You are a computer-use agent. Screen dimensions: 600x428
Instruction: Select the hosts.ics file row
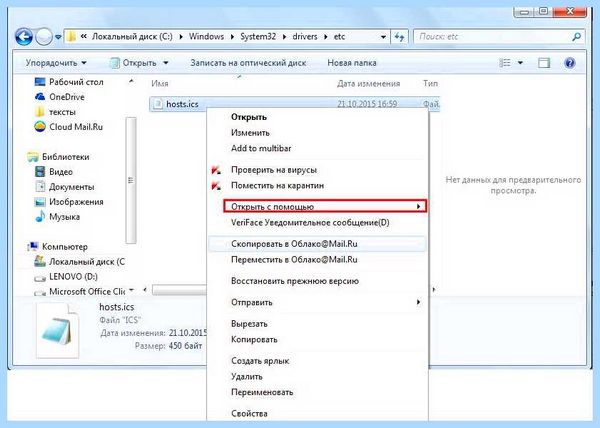click(x=294, y=104)
